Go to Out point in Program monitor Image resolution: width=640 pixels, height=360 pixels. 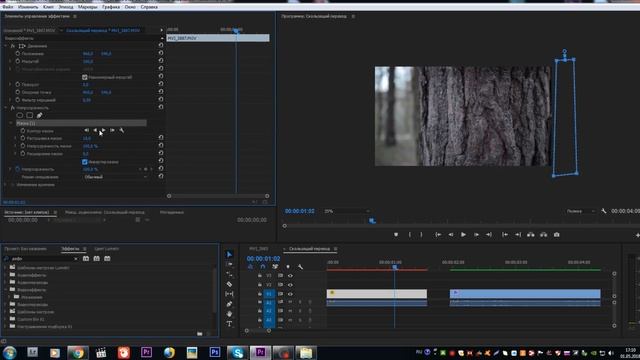pyautogui.click(x=489, y=235)
